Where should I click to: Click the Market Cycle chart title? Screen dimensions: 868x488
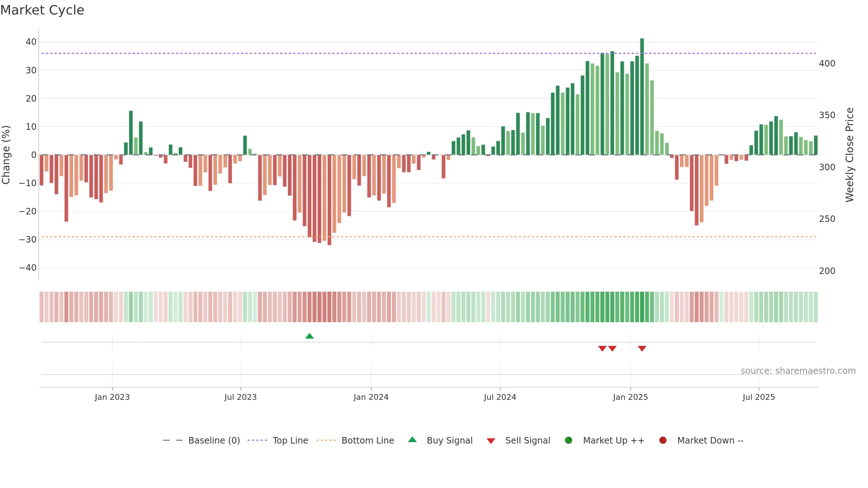point(42,10)
